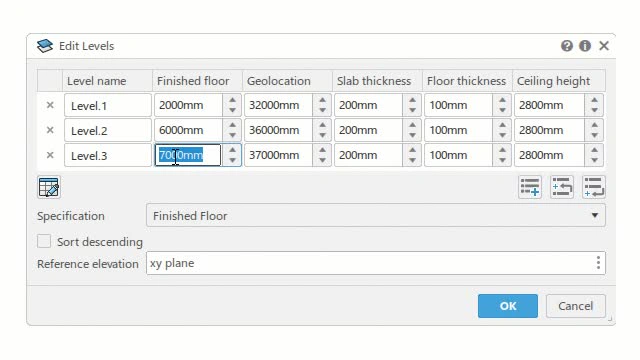Increase Level.1 geolocation with up arrow
640x360 pixels.
click(x=322, y=100)
